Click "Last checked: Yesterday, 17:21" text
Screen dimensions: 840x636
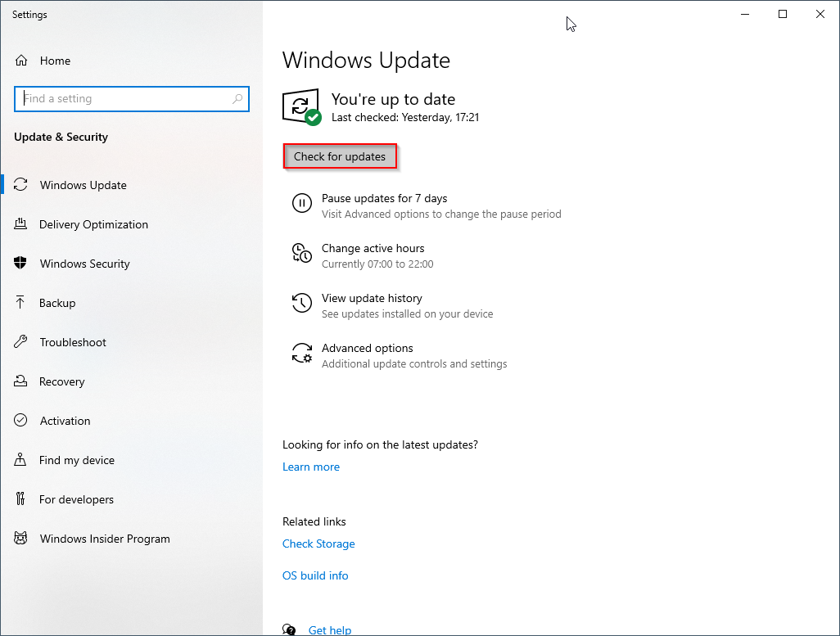405,117
